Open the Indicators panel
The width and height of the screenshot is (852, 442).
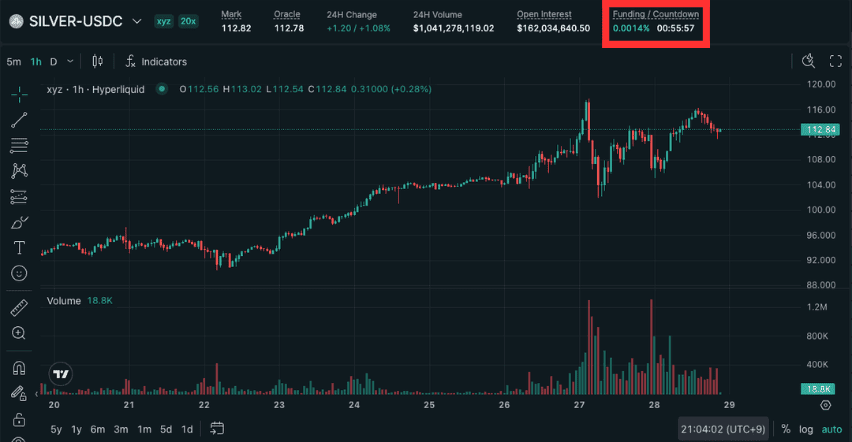tap(156, 62)
